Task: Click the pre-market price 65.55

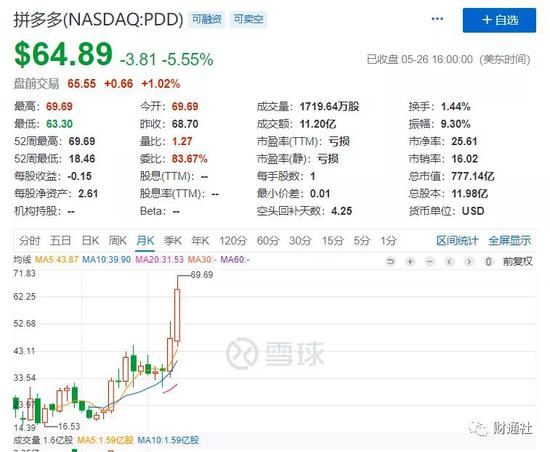Action: (82, 84)
